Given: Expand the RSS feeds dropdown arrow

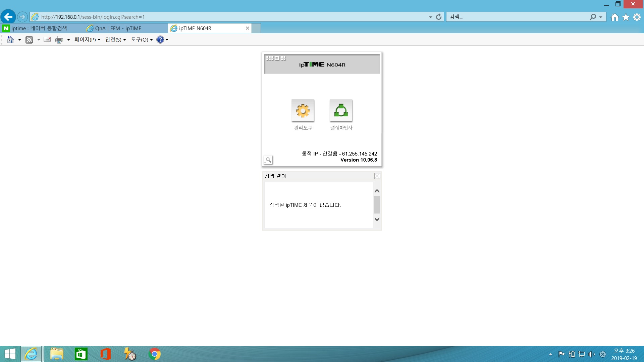Looking at the screenshot, I should pos(39,40).
